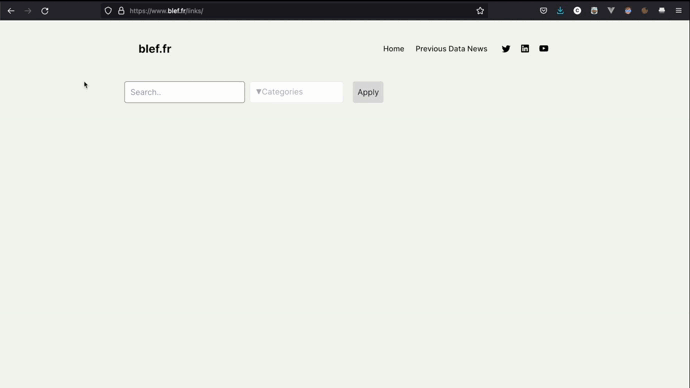Viewport: 690px width, 388px height.
Task: Click the Apply button
Action: [368, 92]
